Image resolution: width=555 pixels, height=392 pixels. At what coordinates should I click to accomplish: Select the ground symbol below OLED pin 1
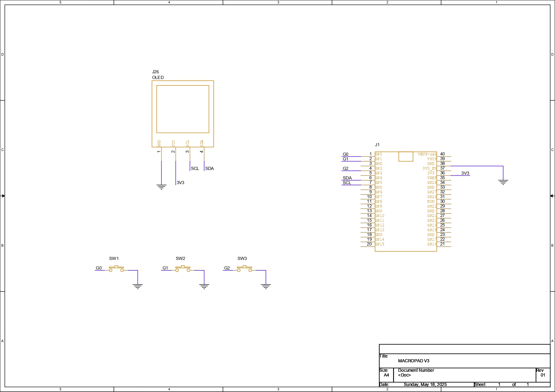point(161,187)
